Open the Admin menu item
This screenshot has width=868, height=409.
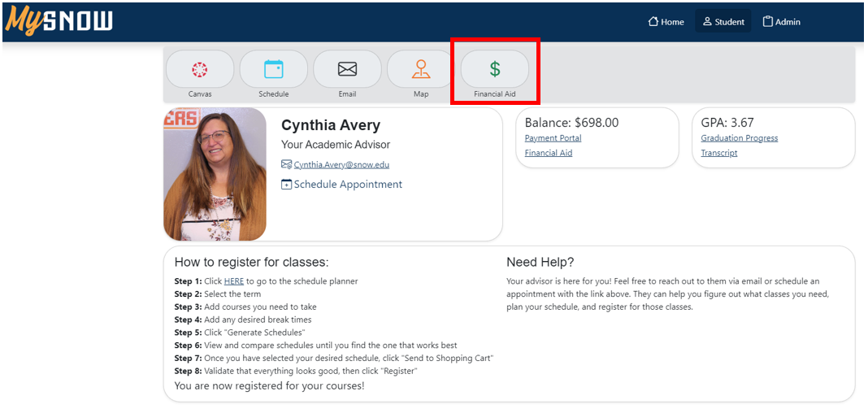(788, 22)
